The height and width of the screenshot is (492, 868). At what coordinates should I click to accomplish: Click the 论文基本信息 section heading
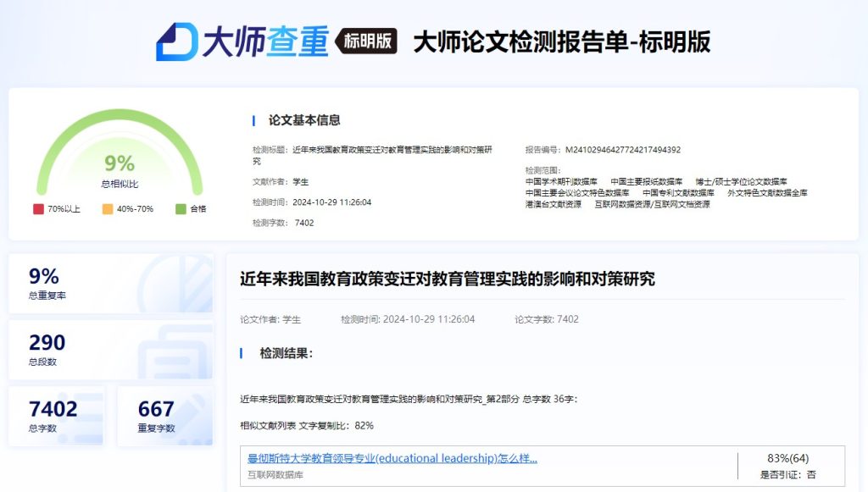(x=304, y=120)
